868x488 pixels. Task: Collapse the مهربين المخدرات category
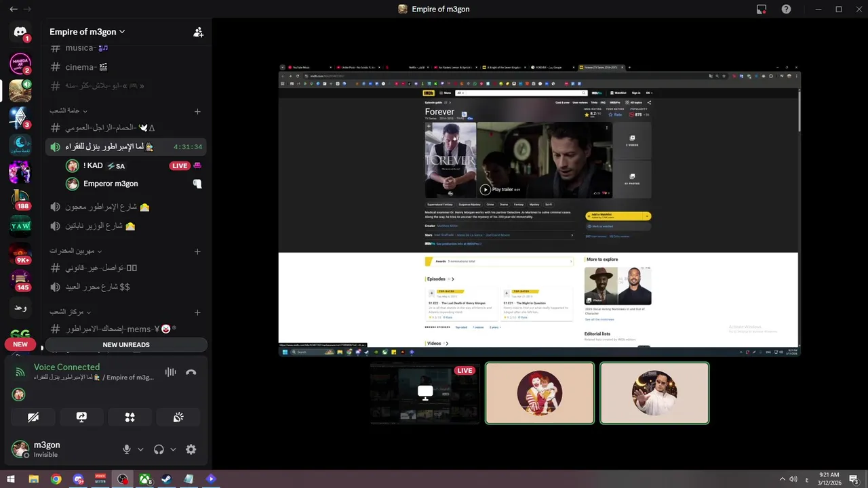click(x=75, y=251)
